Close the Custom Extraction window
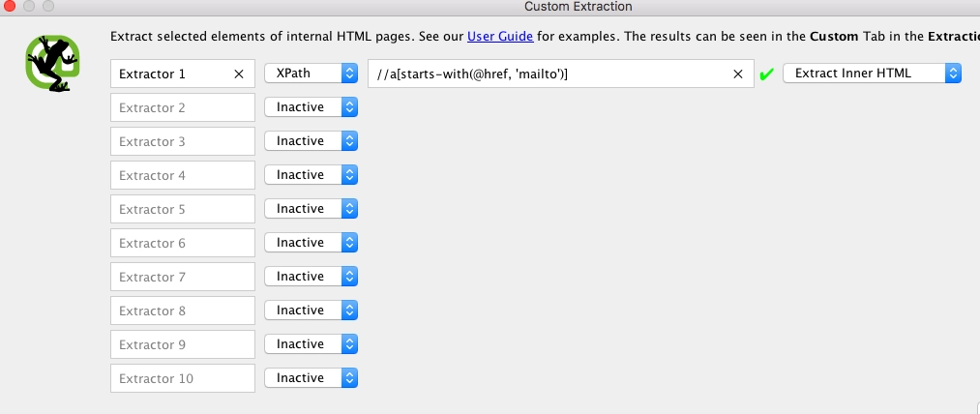Image resolution: width=980 pixels, height=414 pixels. point(10,6)
